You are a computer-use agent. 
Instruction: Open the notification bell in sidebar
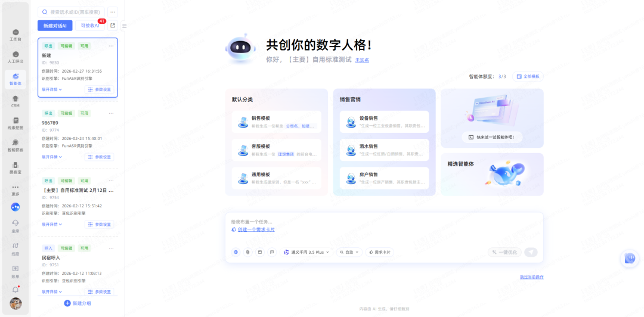click(x=16, y=290)
